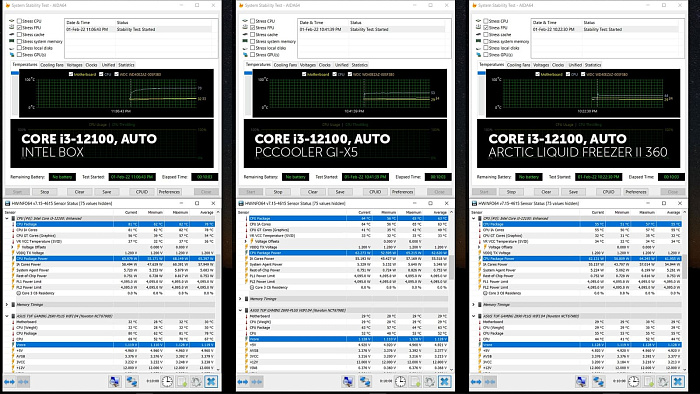Click Preferences button in Arctic Liquid Freezer window
Image resolution: width=700 pixels, height=394 pixels.
636,192
